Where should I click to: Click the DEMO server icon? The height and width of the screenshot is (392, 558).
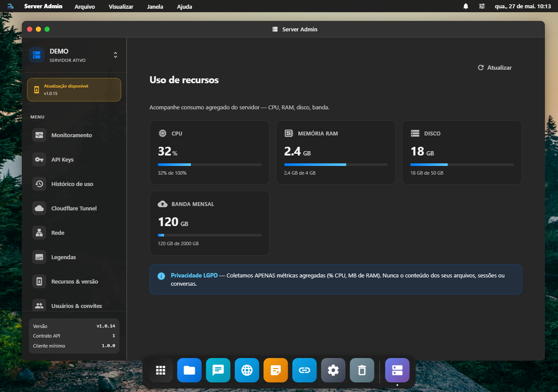click(x=37, y=55)
